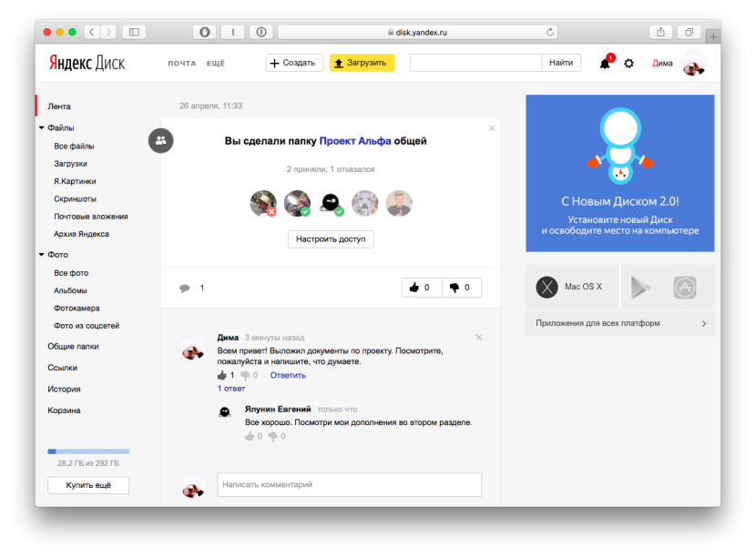Screen dimensions: 756x557
Task: Open settings via the gear icon
Action: (x=628, y=64)
